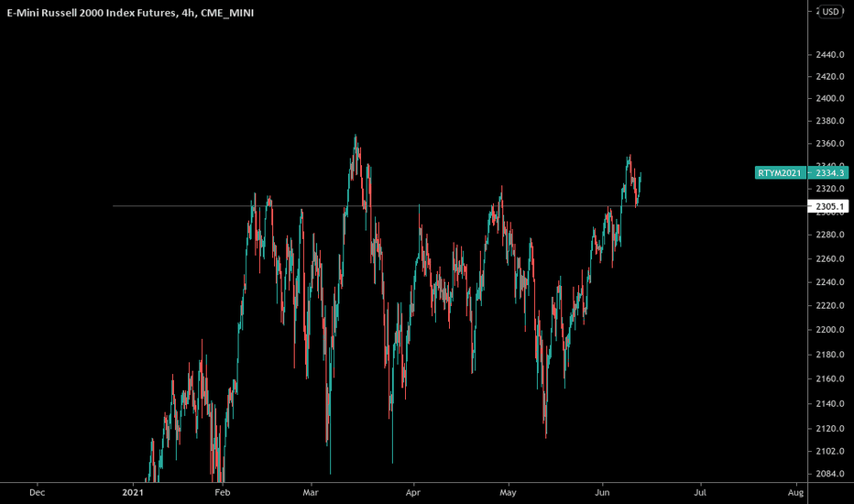Click the 2334.3 current price label
This screenshot has height=504, width=854.
[829, 172]
